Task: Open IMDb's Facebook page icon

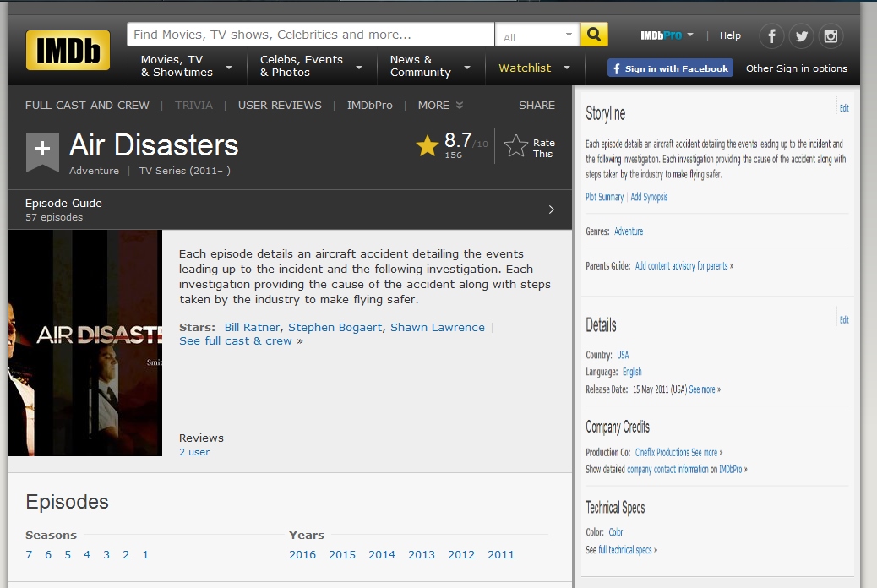Action: click(x=771, y=36)
